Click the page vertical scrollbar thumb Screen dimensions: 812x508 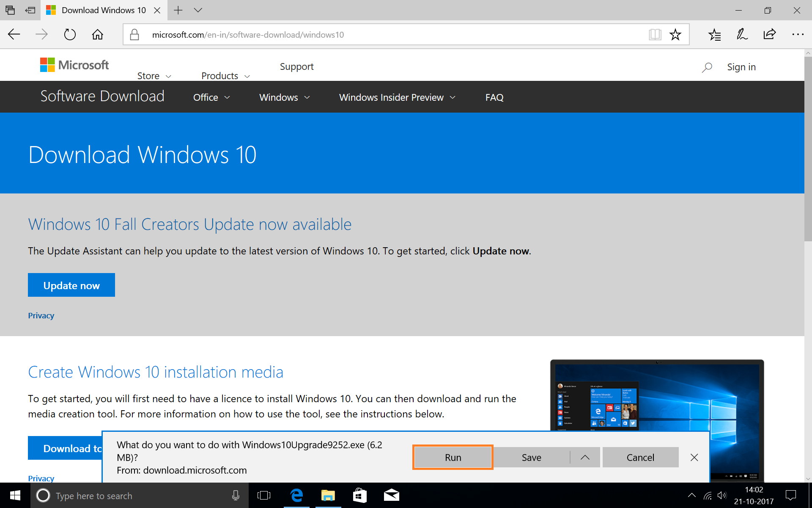point(808,149)
